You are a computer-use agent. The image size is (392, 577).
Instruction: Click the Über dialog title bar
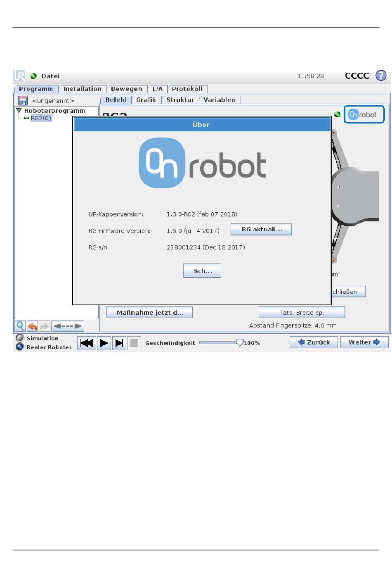point(202,125)
